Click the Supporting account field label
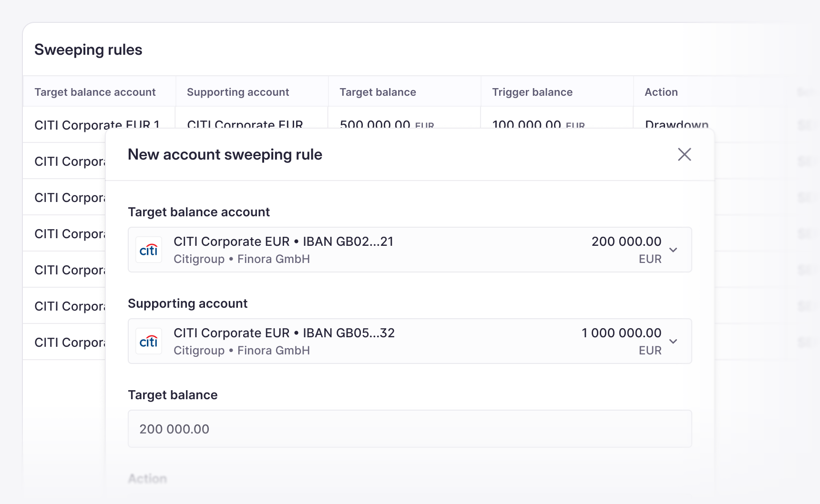The image size is (820, 504). [188, 303]
